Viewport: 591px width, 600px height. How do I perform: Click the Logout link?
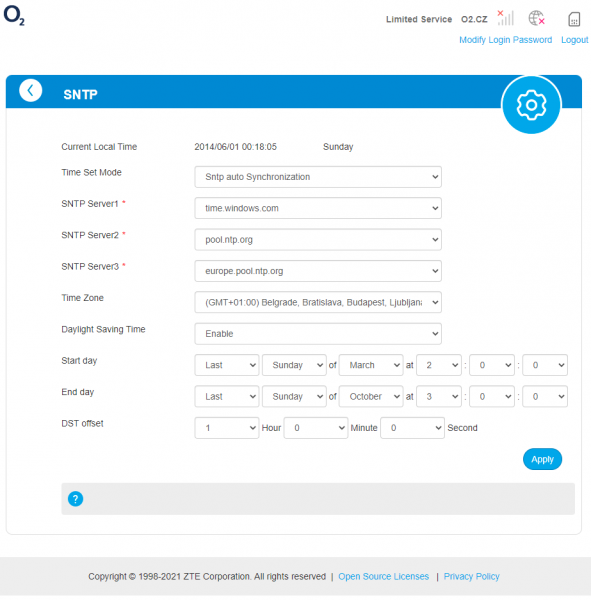574,40
